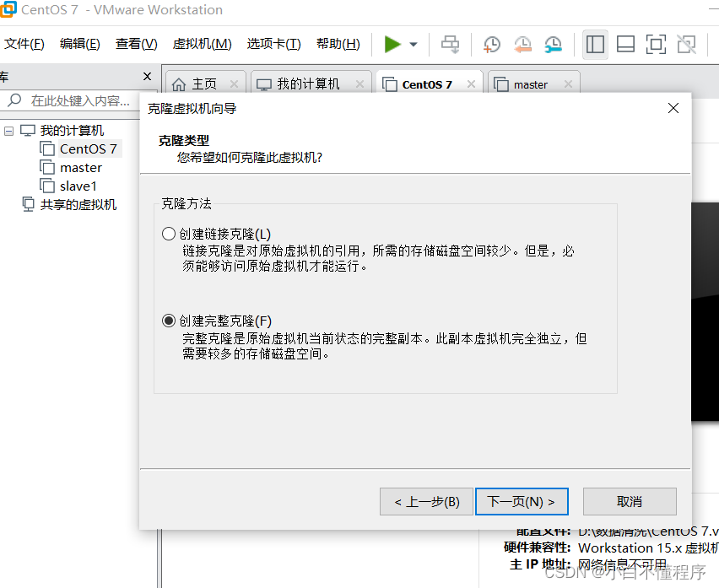Close the 主页 tab
This screenshot has width=719, height=588.
235,84
